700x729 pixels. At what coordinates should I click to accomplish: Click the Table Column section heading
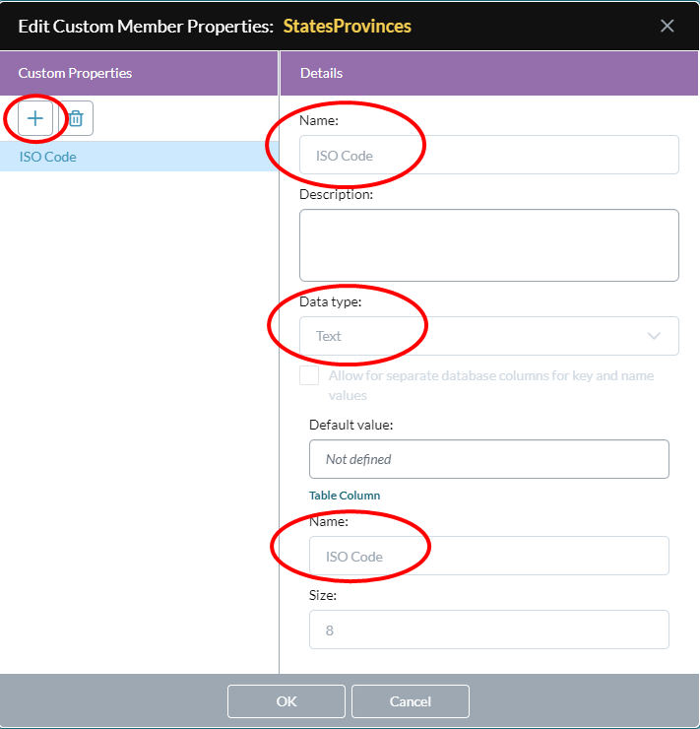(345, 496)
